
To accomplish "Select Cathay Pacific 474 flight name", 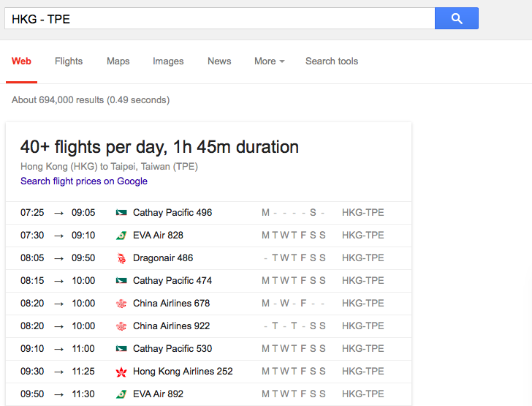I will pos(172,281).
